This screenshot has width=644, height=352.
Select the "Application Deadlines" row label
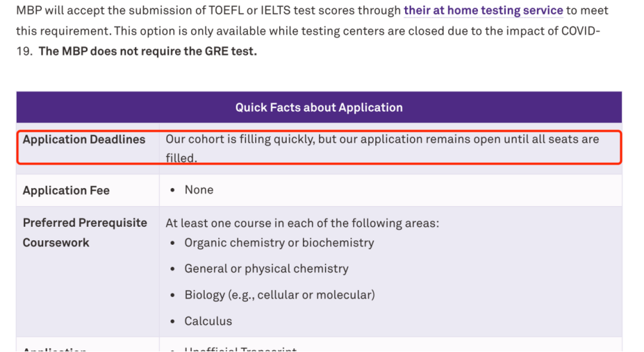pos(84,140)
